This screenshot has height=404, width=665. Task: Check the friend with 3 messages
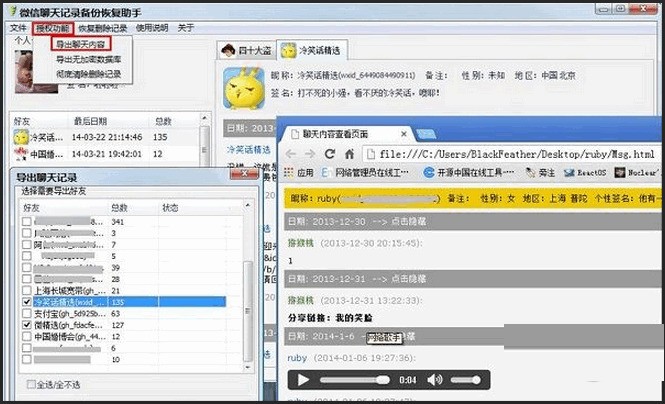point(26,233)
